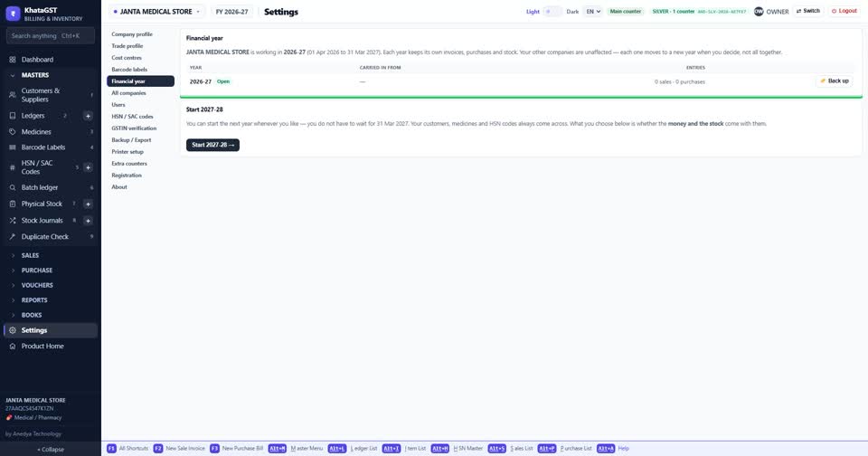The width and height of the screenshot is (868, 456).
Task: Click Alt+S Sales List shortcut
Action: point(510,448)
